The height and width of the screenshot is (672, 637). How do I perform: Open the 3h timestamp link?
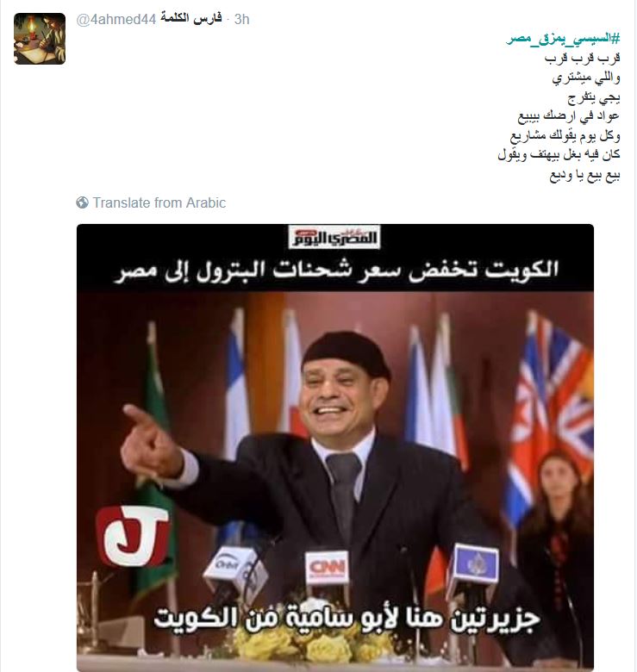pyautogui.click(x=241, y=19)
